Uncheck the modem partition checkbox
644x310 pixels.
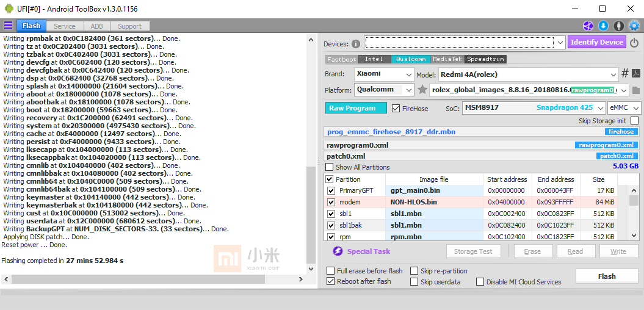point(331,202)
